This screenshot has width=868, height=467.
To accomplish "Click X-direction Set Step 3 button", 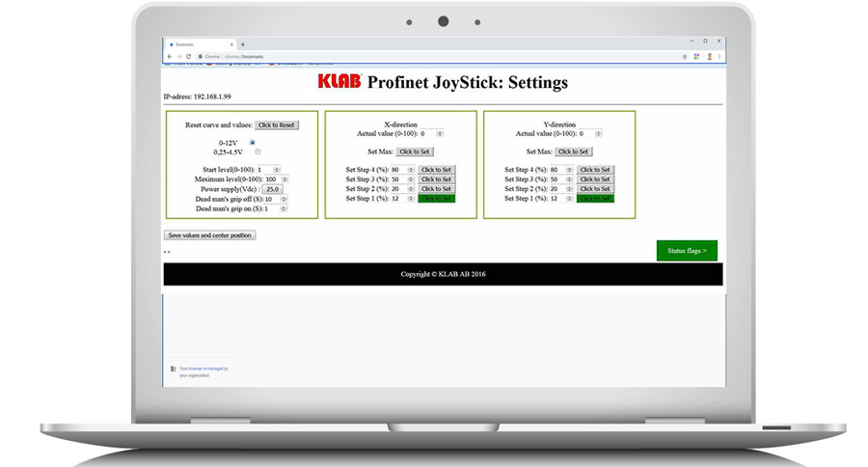I will coord(436,179).
